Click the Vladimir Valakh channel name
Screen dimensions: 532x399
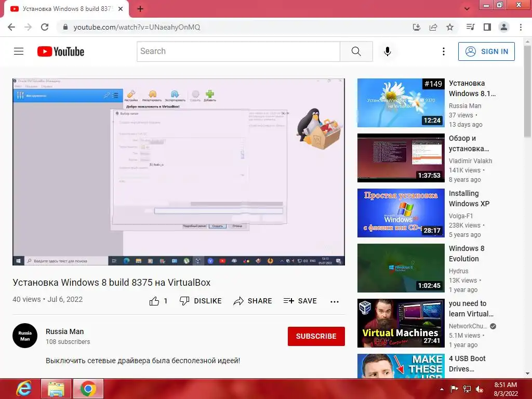(x=470, y=161)
